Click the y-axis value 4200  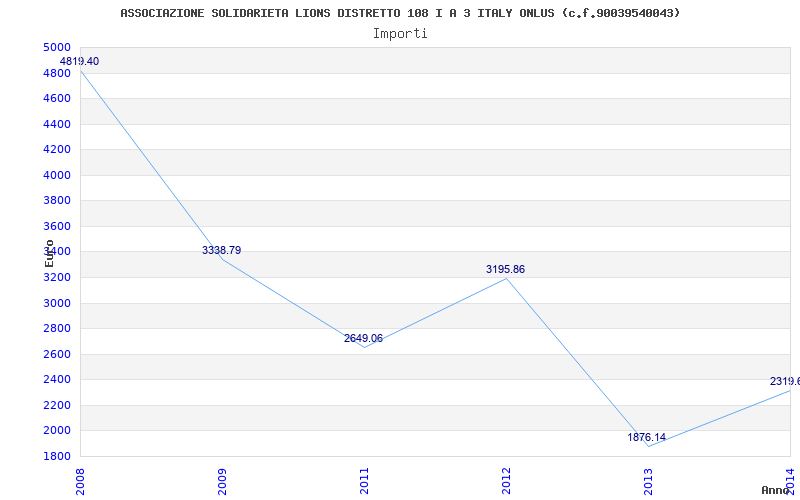(x=57, y=149)
